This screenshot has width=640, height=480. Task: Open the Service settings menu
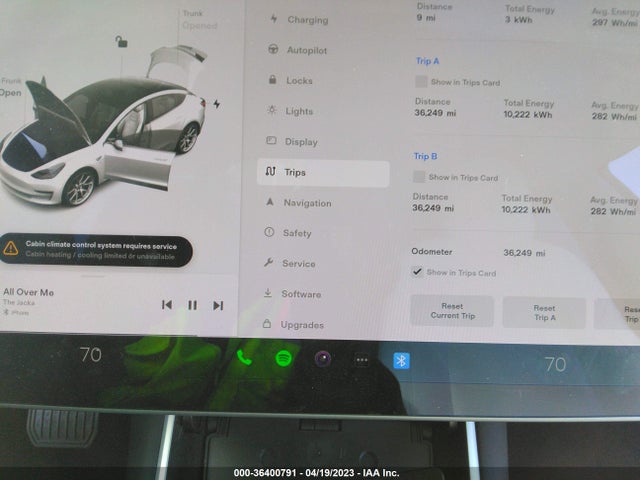click(289, 263)
